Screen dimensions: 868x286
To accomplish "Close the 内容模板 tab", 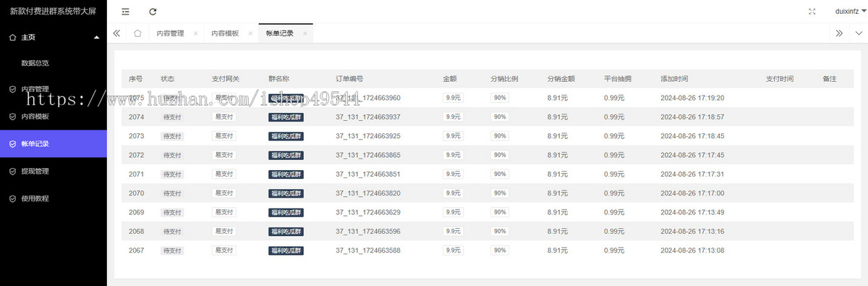I will click(x=250, y=33).
